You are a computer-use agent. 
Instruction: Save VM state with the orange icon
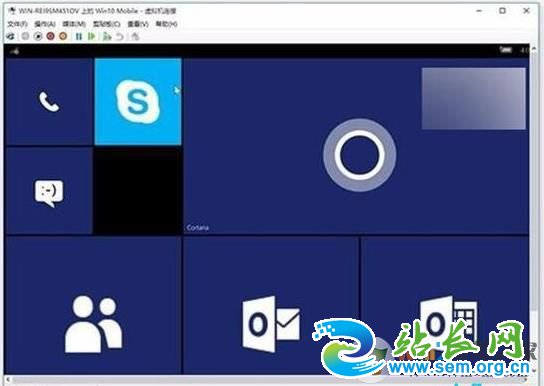point(63,36)
